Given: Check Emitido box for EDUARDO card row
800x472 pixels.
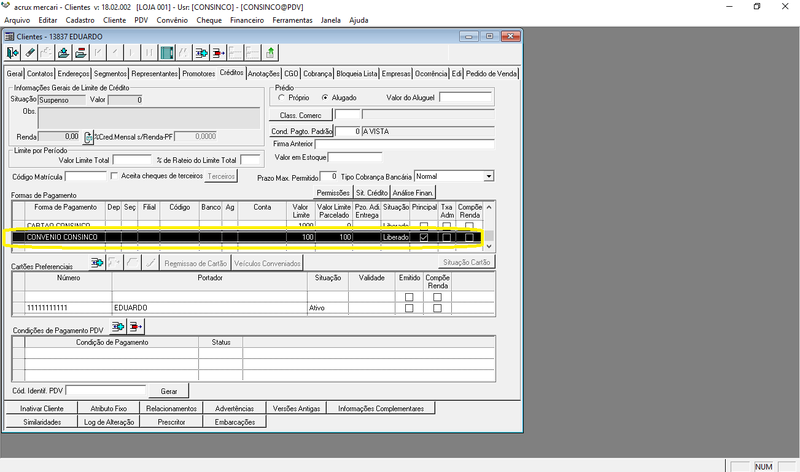Looking at the screenshot, I should 409,307.
